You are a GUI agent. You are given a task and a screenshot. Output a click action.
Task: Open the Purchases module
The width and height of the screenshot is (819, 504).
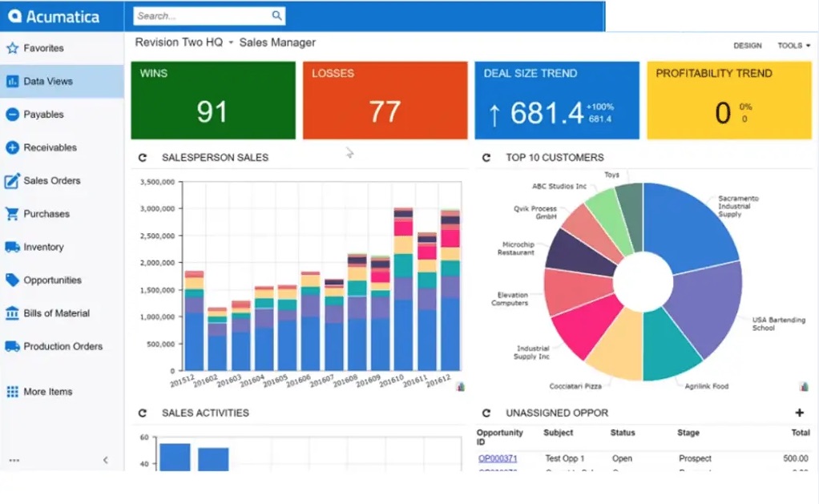(50, 213)
